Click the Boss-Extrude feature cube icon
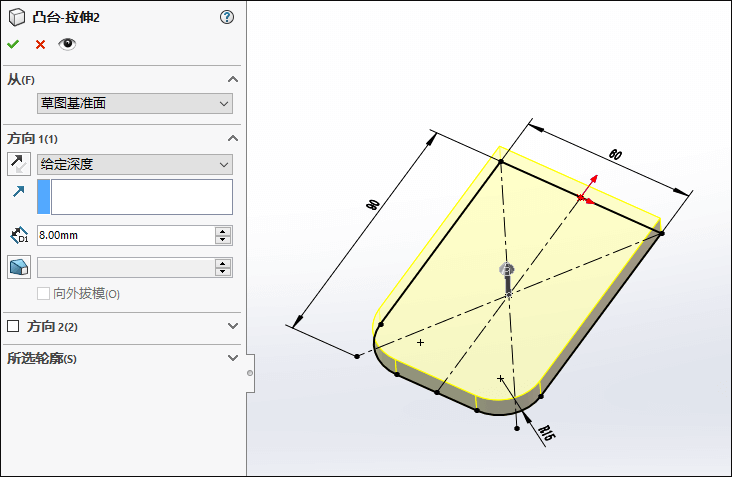 (17, 18)
